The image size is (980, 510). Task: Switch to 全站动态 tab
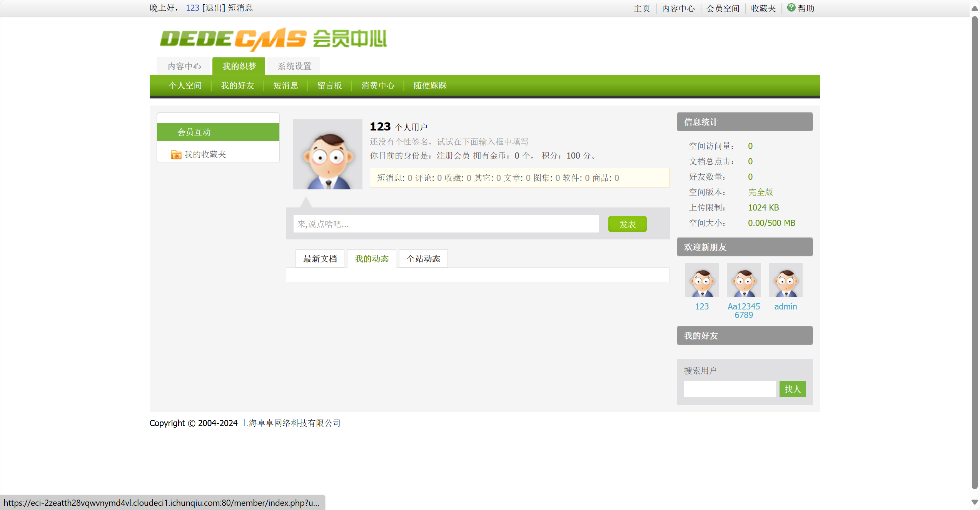point(423,259)
